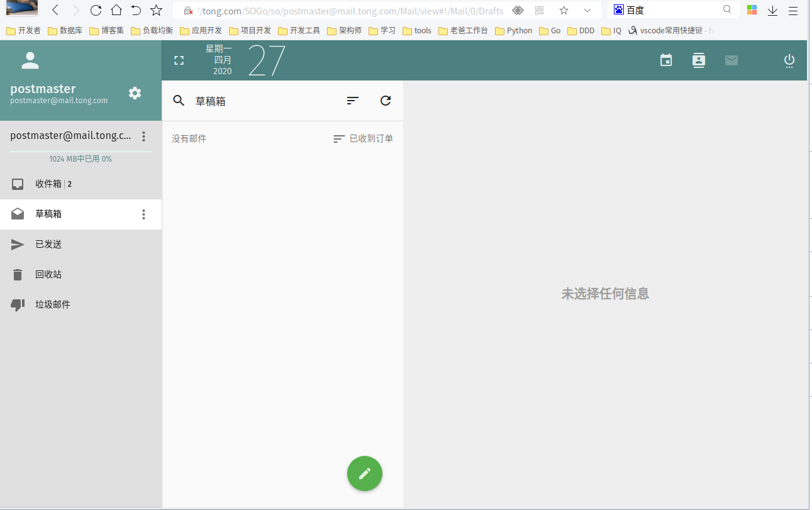The image size is (812, 510).
Task: Open the 草稿箱 folder options menu
Action: [143, 214]
